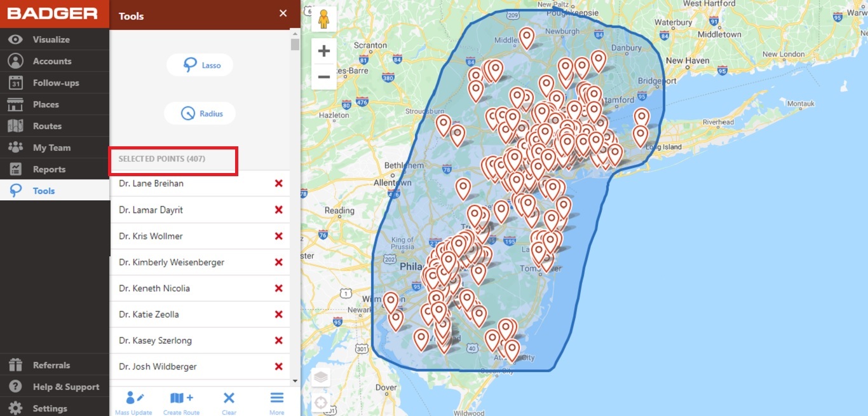Open Places storefront icon
This screenshot has height=416, width=868.
point(16,104)
